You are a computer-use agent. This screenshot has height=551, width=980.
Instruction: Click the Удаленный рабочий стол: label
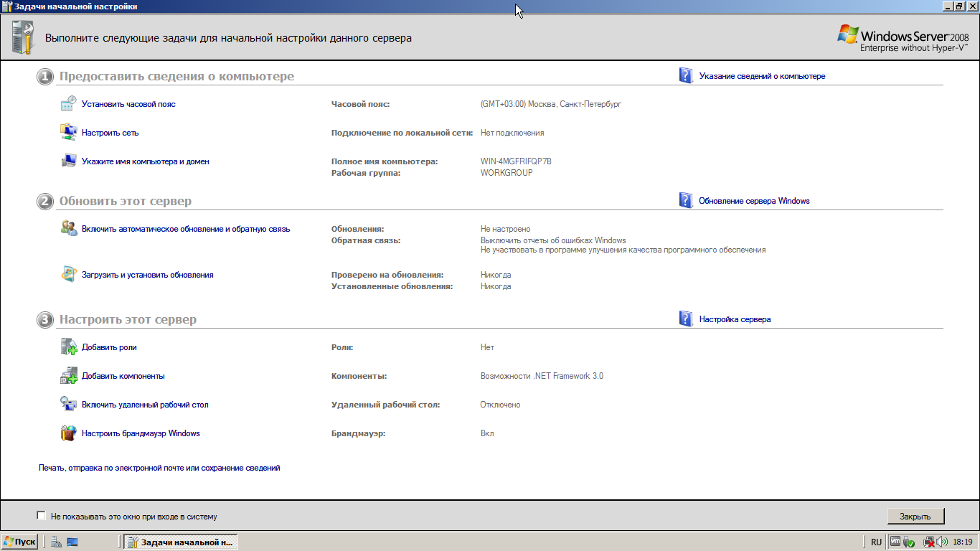385,405
